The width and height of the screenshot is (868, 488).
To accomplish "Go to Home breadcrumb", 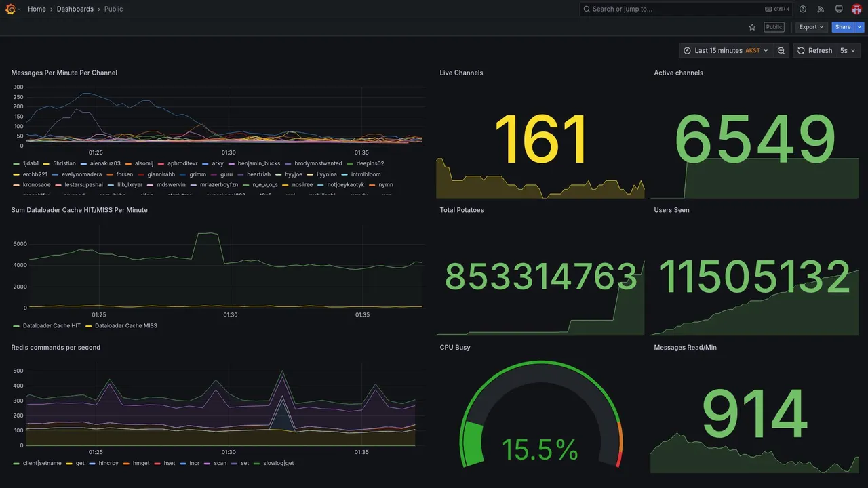I will 37,9.
